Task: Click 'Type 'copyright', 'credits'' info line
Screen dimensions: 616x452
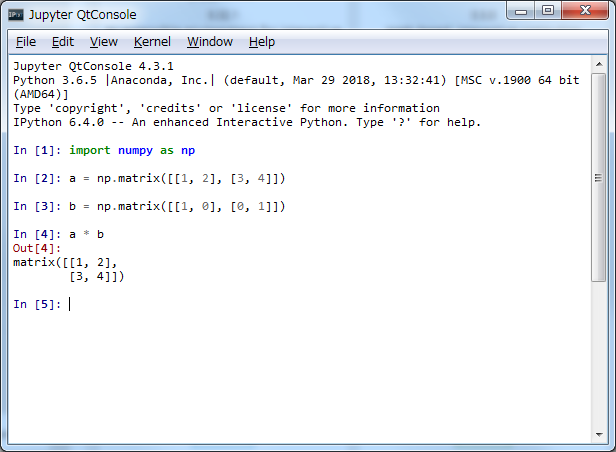Action: point(226,108)
